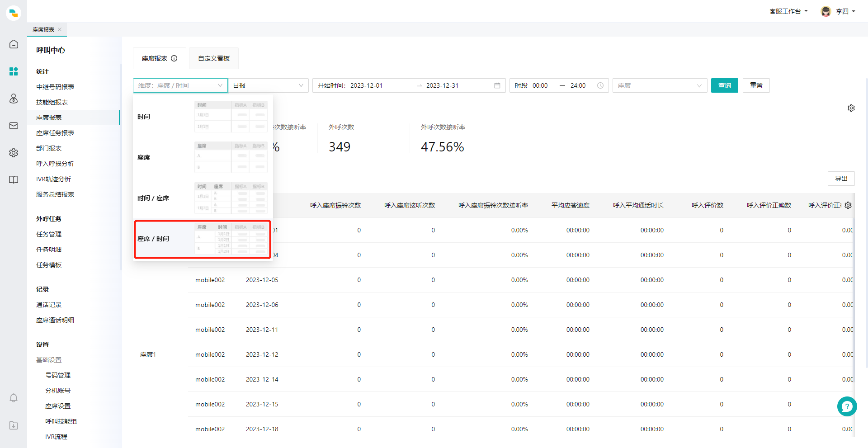The image size is (868, 448).
Task: Switch to the 自定义看板 tab
Action: [x=214, y=58]
